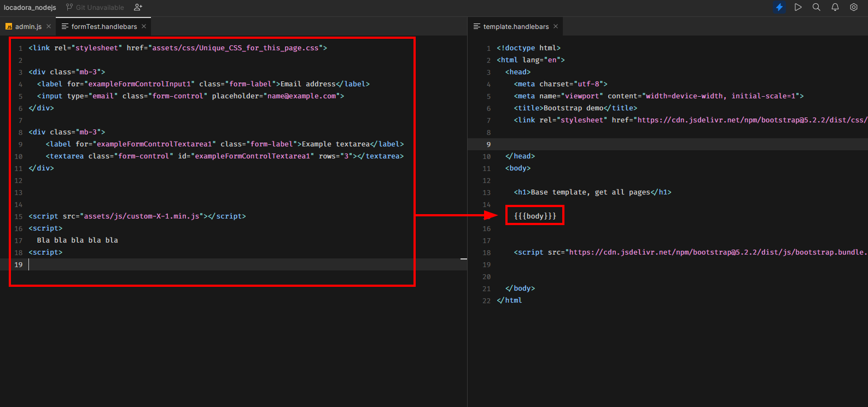The image size is (868, 407).
Task: Click the Unique_CSS_for_this_page.css href text
Action: click(x=235, y=48)
